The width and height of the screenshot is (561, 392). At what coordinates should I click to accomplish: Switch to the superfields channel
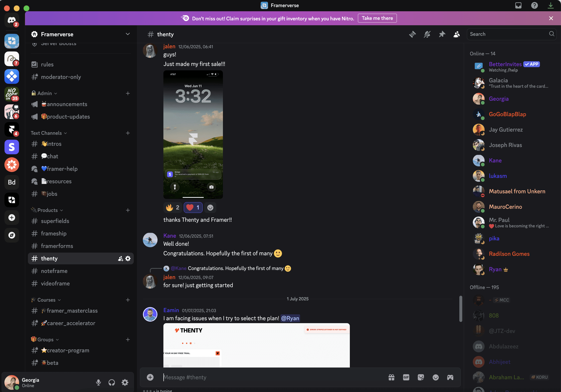[81, 221]
